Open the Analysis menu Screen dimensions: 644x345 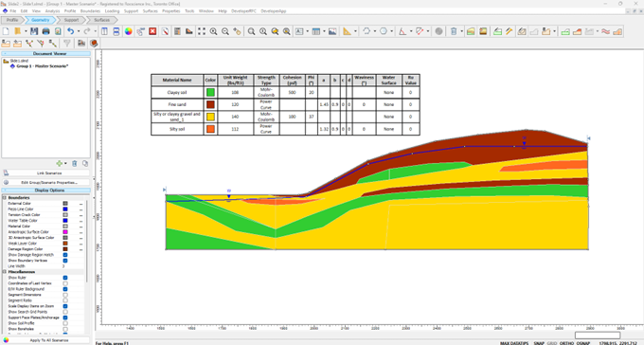(x=52, y=11)
